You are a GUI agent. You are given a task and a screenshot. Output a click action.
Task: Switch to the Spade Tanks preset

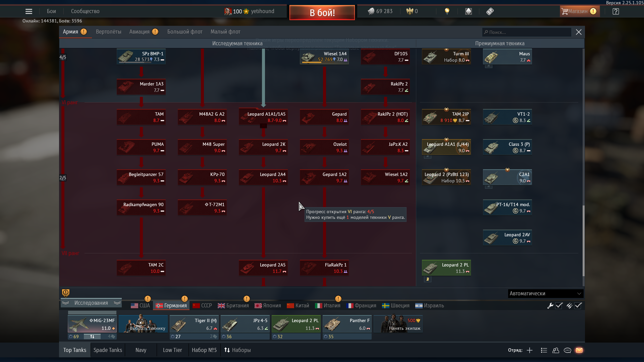point(108,350)
